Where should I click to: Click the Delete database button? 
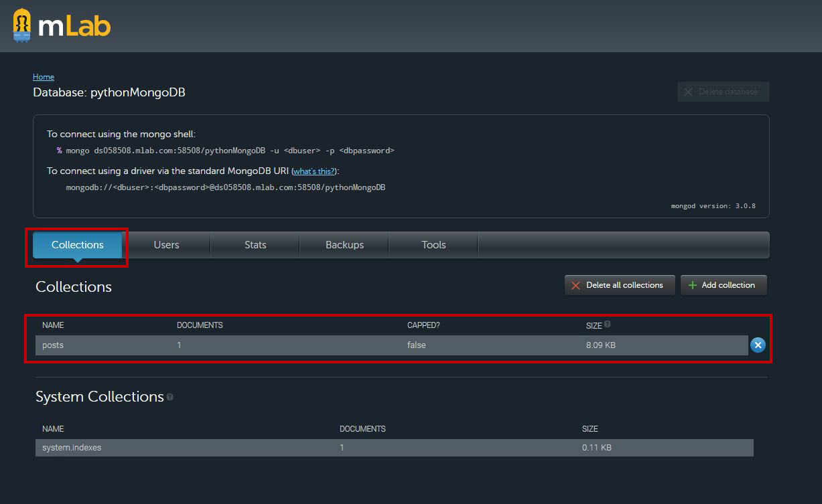(x=723, y=92)
